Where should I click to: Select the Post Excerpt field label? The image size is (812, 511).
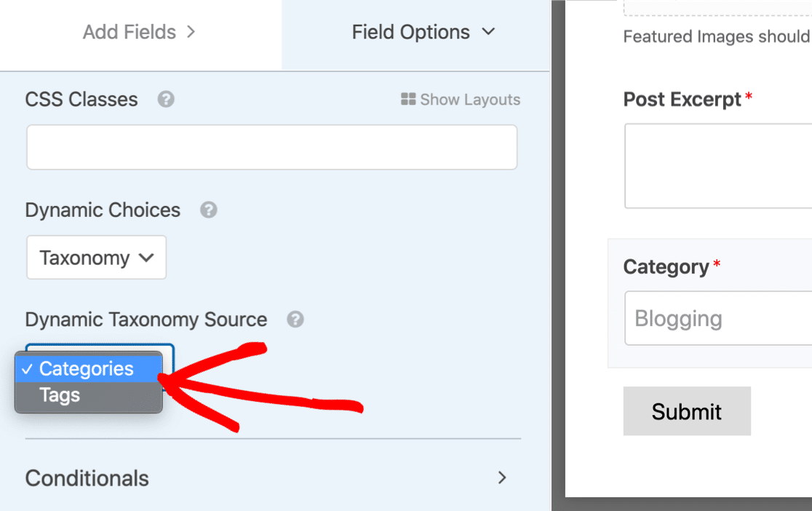tap(682, 100)
